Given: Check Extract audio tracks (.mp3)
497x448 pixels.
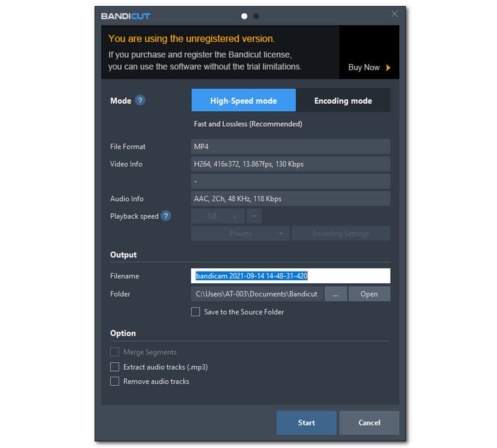Looking at the screenshot, I should tap(115, 367).
